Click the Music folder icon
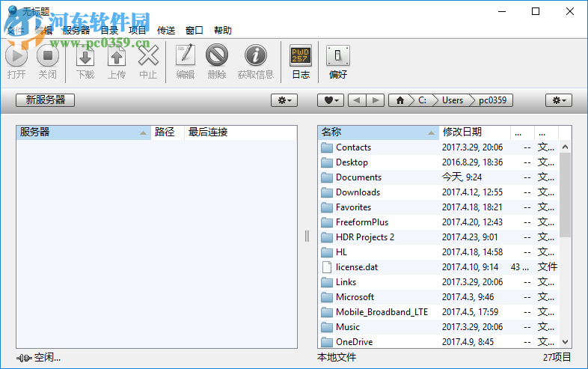The height and width of the screenshot is (369, 588). tap(327, 327)
